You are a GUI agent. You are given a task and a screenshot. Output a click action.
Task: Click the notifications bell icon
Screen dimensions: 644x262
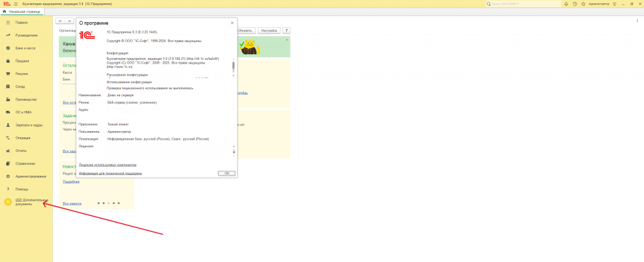(x=567, y=4)
